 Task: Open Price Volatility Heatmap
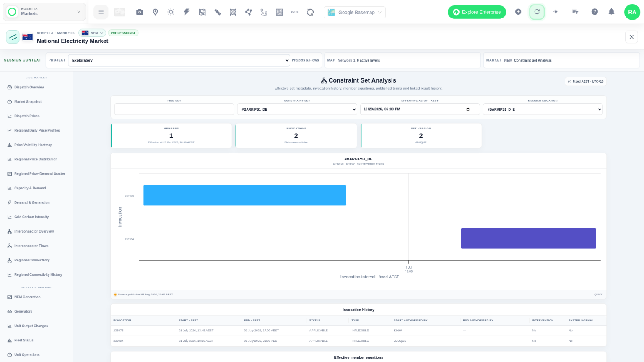point(33,145)
